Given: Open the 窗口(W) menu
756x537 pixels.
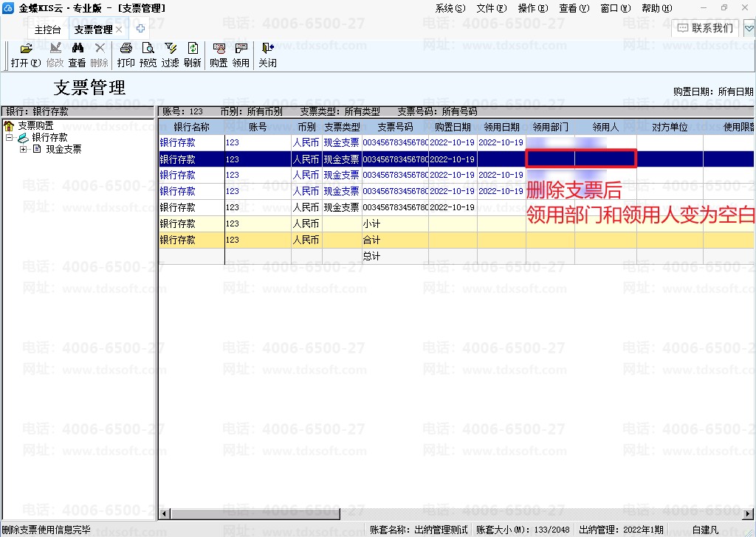Looking at the screenshot, I should (616, 8).
